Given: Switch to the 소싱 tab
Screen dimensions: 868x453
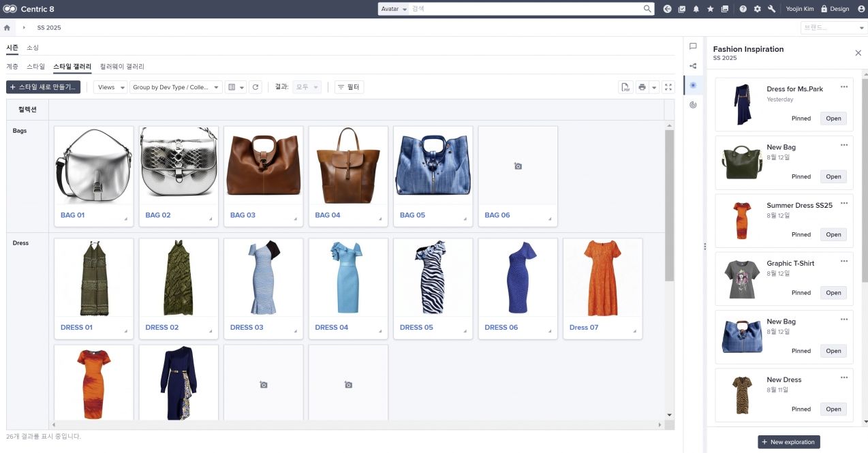Looking at the screenshot, I should pyautogui.click(x=33, y=48).
